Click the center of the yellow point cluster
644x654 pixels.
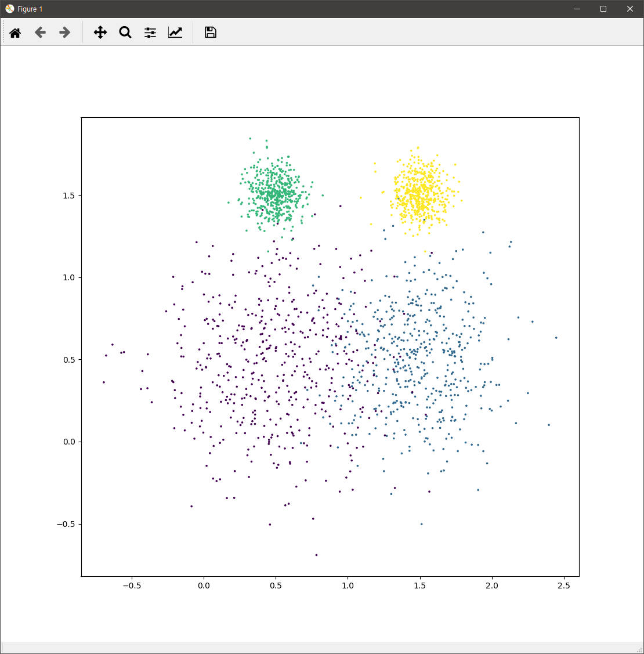pos(421,196)
